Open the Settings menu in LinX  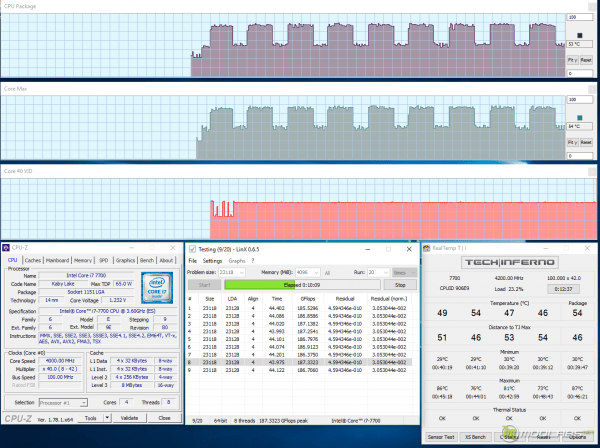pyautogui.click(x=212, y=261)
